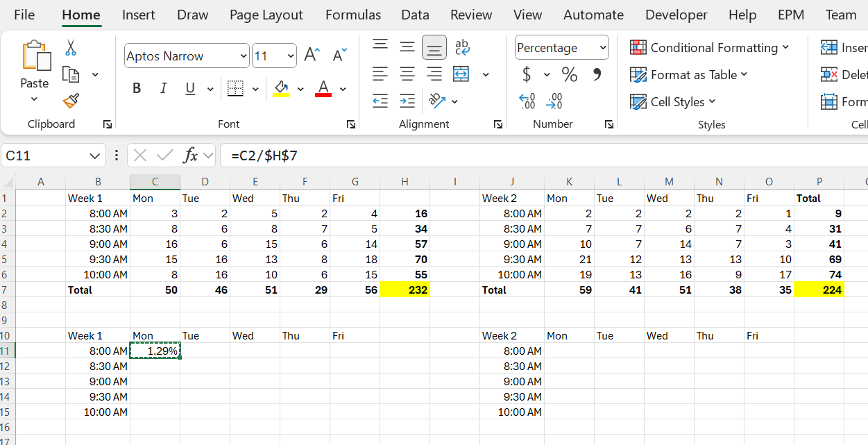
Task: Center text horizontally in the cell
Action: [x=407, y=74]
